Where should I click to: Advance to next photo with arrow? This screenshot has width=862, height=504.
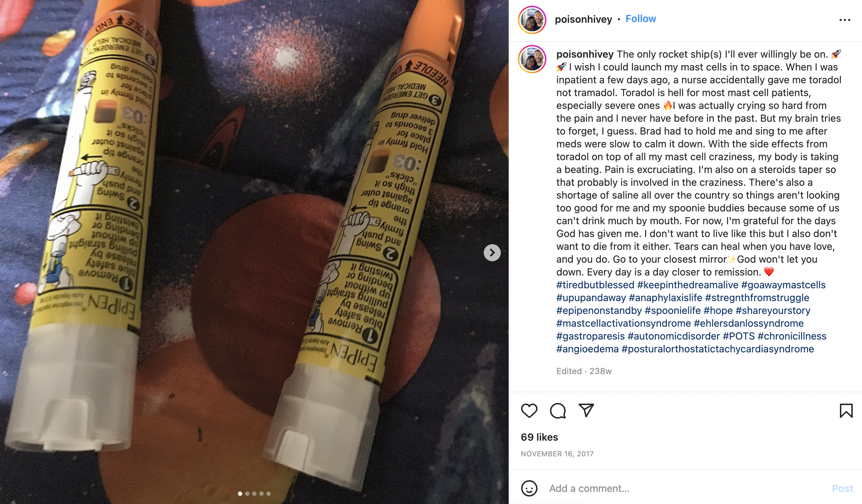point(492,253)
